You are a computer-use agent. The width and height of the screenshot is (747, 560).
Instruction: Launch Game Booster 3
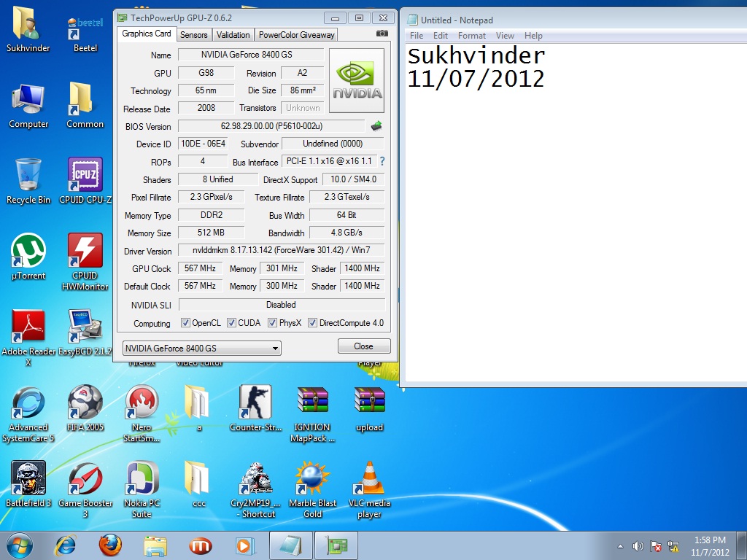tap(85, 489)
